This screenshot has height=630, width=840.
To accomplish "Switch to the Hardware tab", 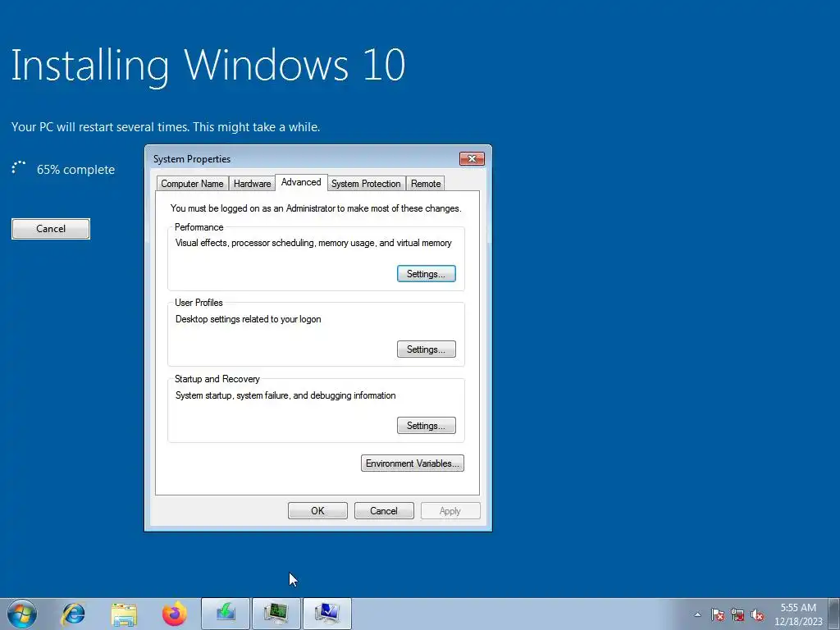I will [x=253, y=184].
